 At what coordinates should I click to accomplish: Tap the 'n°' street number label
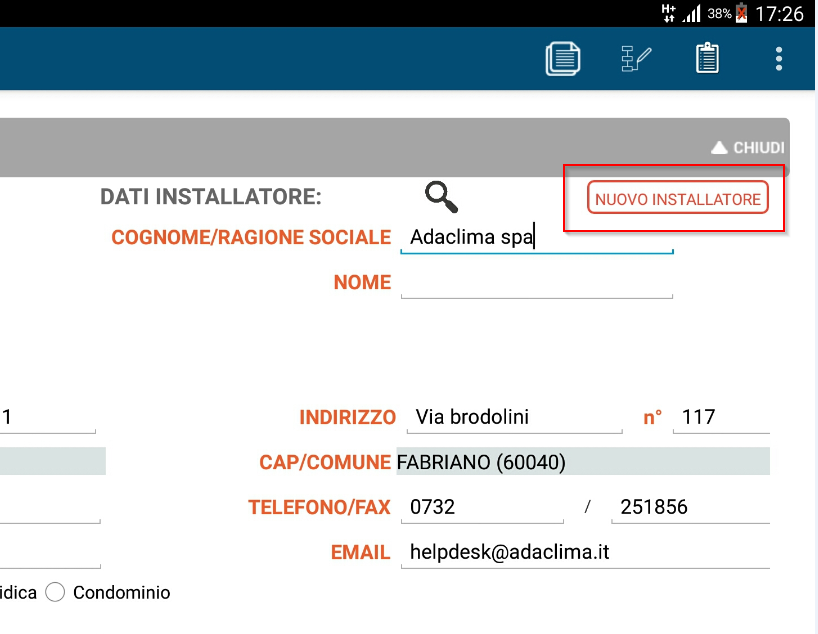(x=653, y=417)
